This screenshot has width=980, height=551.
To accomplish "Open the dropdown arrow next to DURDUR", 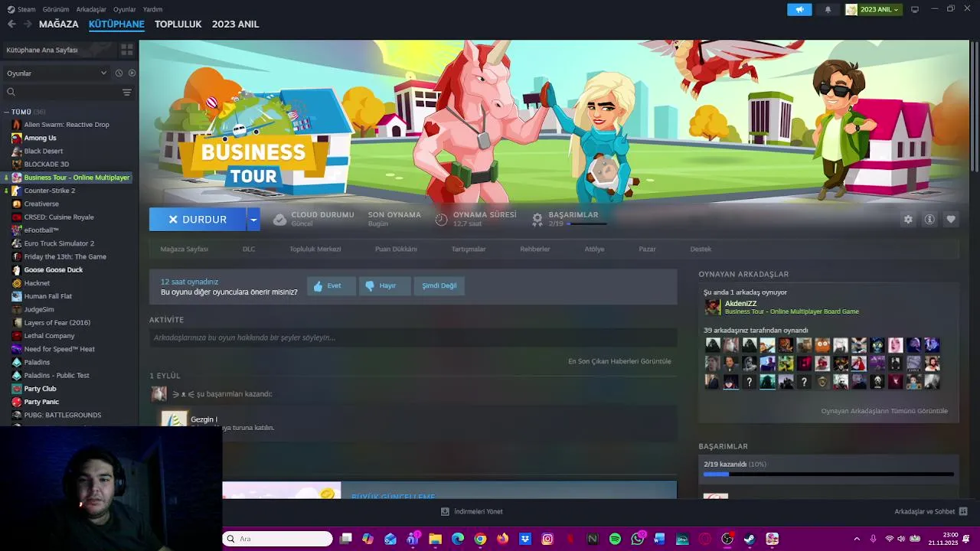I will pyautogui.click(x=253, y=220).
